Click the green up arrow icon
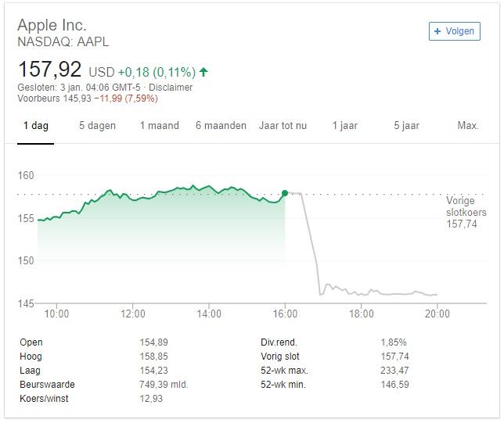504x423 pixels. point(203,72)
